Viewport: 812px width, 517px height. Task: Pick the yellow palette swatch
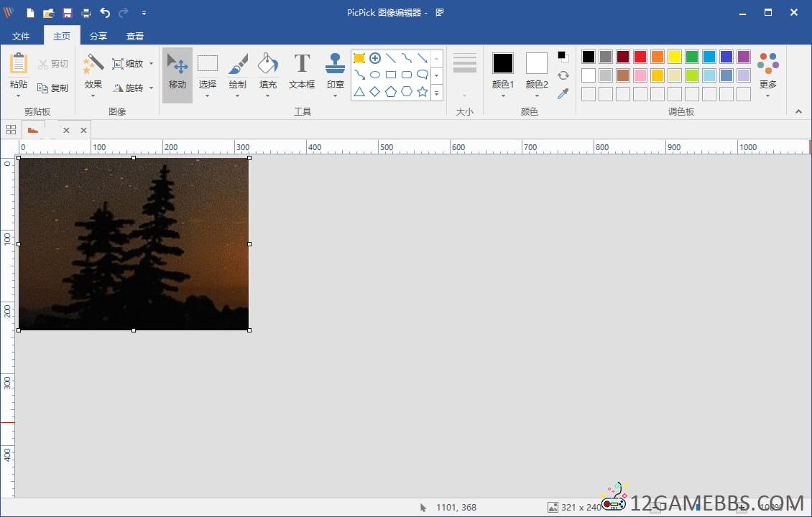coord(674,57)
